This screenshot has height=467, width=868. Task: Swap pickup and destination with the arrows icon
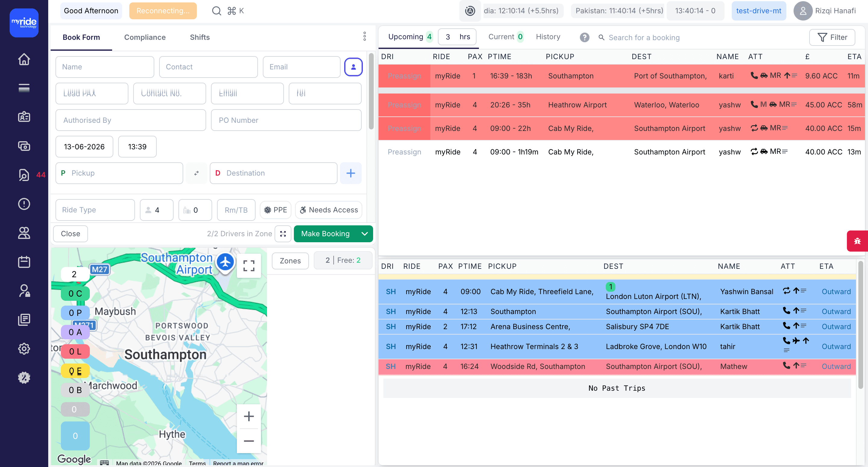coord(197,173)
